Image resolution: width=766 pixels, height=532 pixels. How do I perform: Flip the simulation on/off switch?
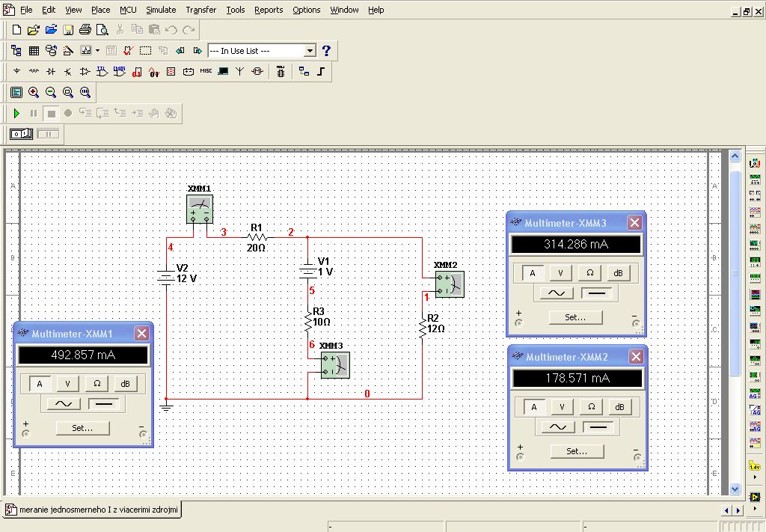21,133
